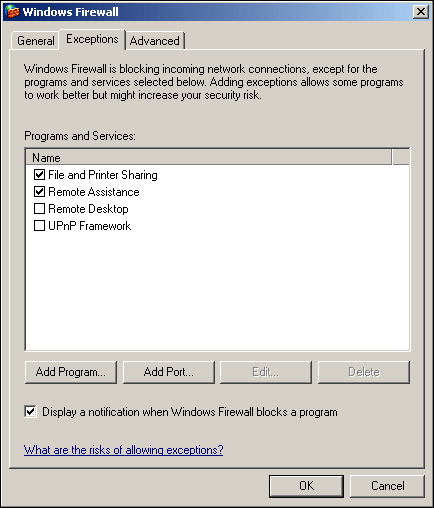
Task: Select the File and Printer Sharing entry text
Action: point(103,175)
